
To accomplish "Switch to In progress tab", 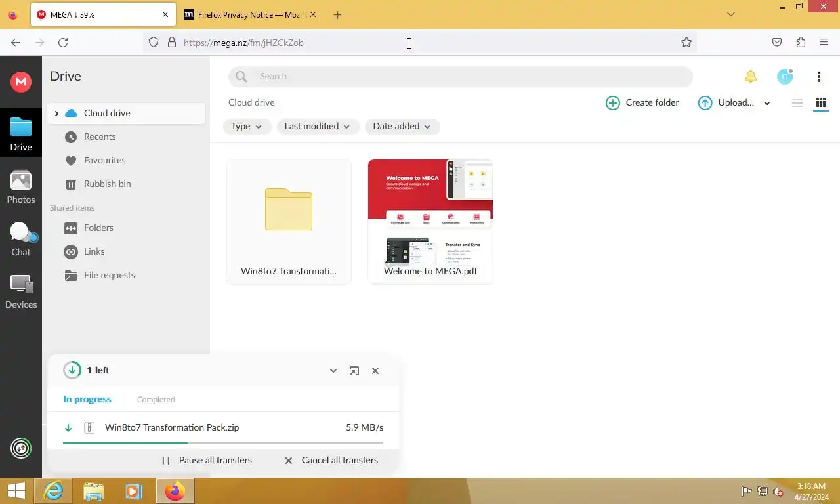I will click(87, 399).
